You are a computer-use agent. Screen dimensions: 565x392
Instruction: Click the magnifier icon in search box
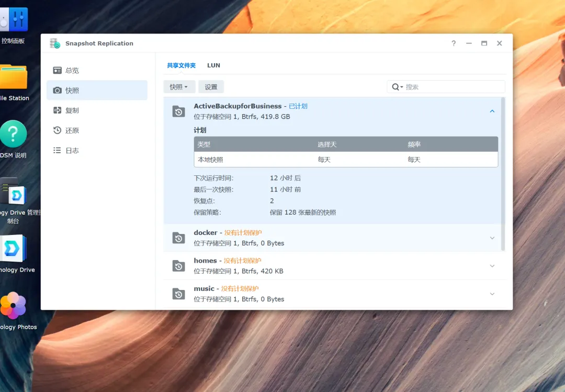[396, 87]
